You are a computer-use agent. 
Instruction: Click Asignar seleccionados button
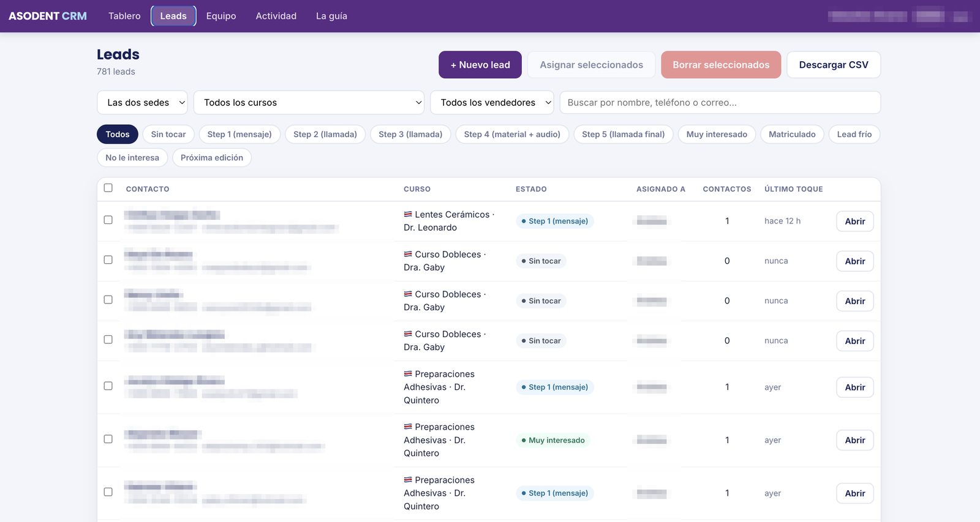pyautogui.click(x=591, y=65)
